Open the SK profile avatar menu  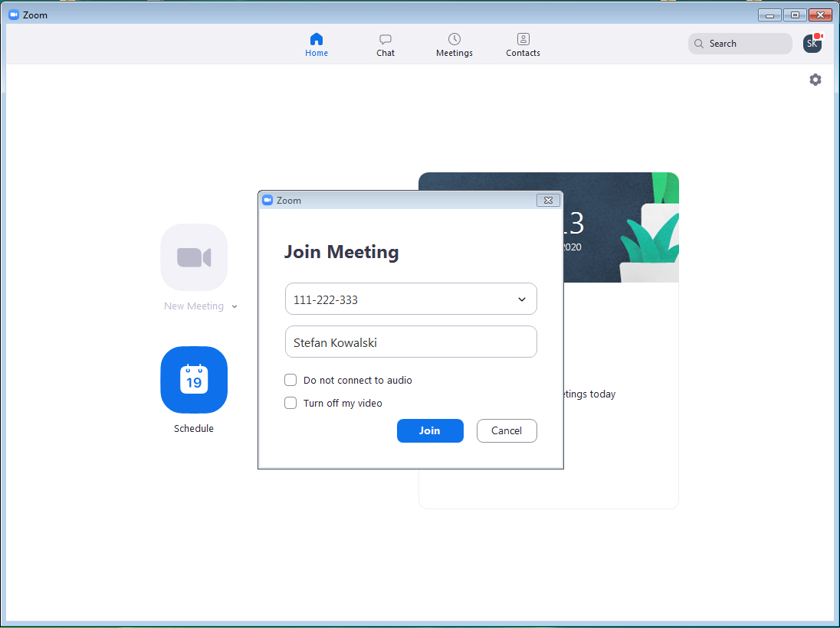tap(812, 44)
